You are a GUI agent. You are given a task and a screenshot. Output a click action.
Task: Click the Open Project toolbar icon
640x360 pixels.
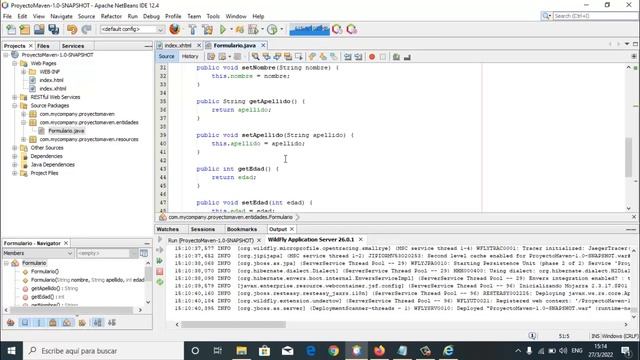pyautogui.click(x=39, y=29)
